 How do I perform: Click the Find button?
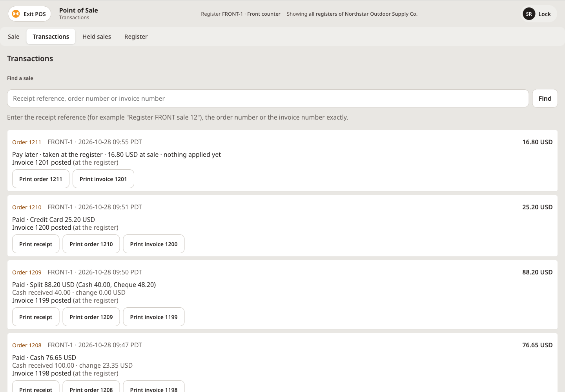point(545,98)
